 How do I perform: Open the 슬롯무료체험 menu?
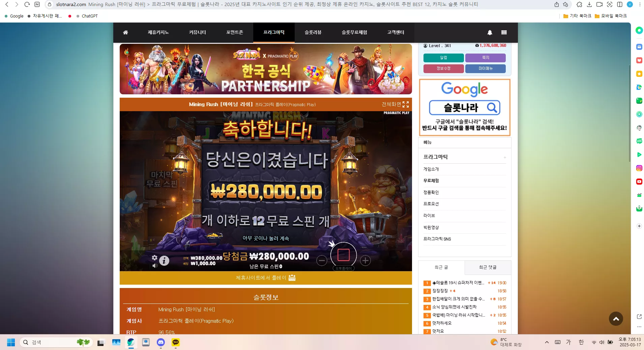(354, 32)
